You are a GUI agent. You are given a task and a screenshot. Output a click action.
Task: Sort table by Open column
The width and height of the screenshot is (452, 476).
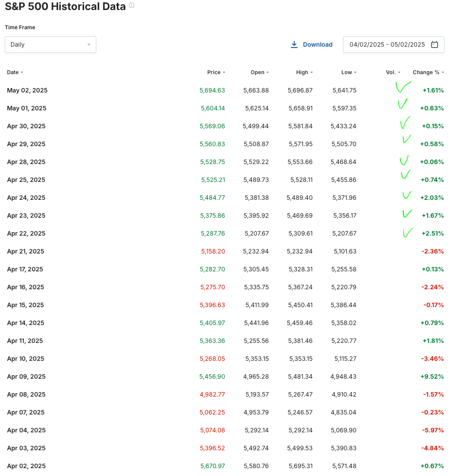[x=259, y=72]
